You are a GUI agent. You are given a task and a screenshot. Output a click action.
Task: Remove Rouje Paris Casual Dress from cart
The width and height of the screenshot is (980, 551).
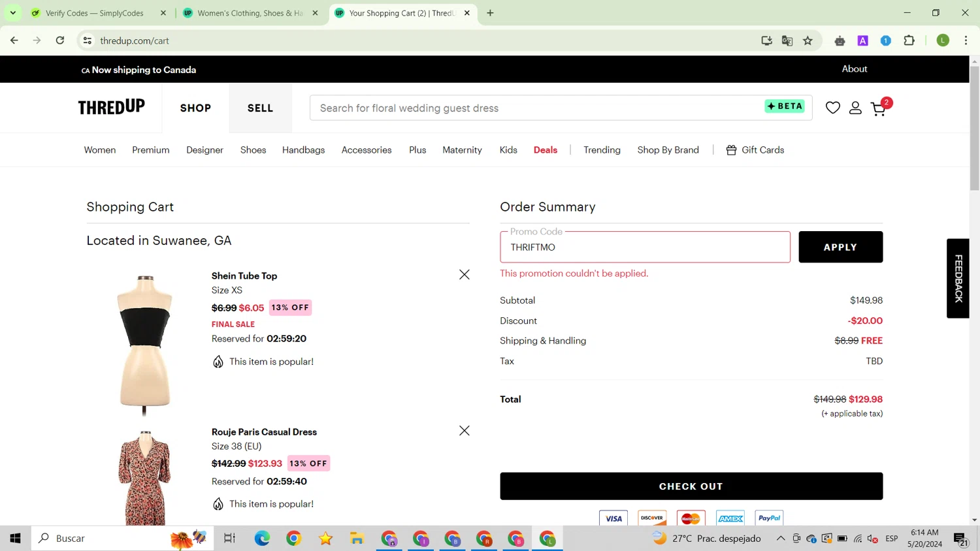(464, 431)
